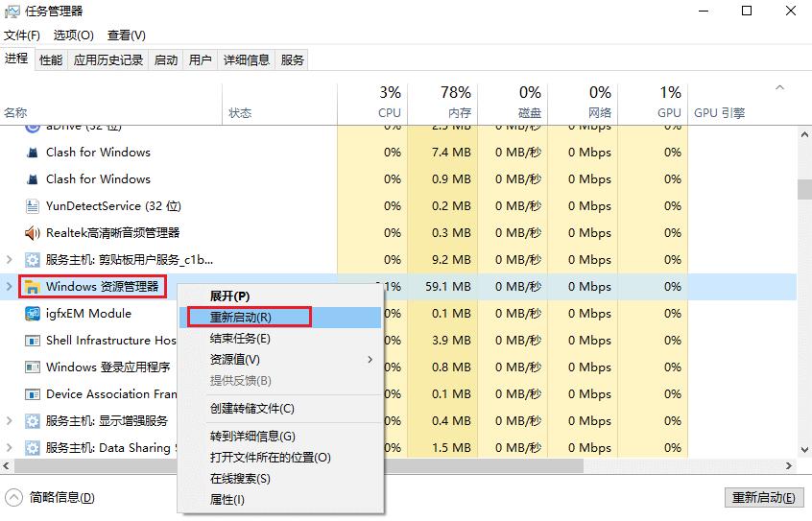Click the first Clash for Windows icon
The width and height of the screenshot is (812, 521).
click(33, 152)
